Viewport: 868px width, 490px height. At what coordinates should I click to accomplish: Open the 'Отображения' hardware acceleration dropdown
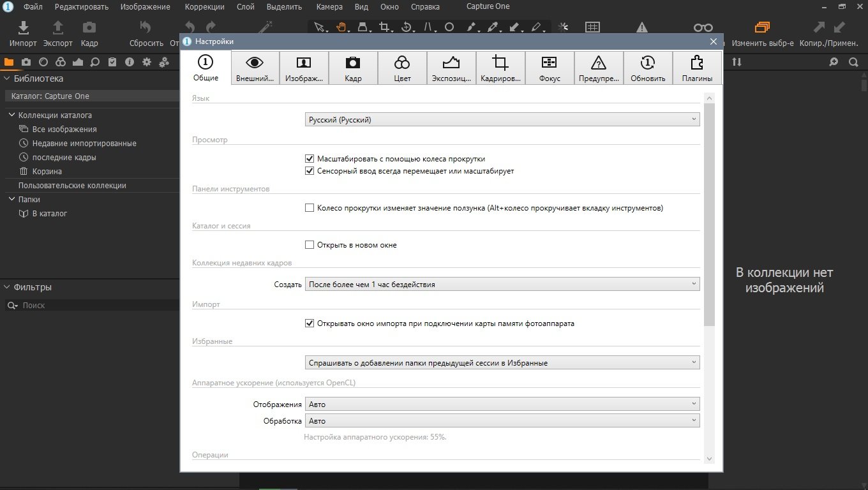click(x=502, y=404)
